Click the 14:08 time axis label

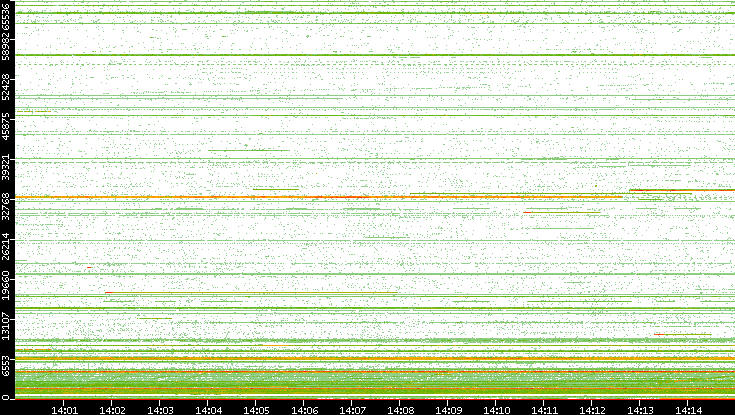click(x=400, y=409)
